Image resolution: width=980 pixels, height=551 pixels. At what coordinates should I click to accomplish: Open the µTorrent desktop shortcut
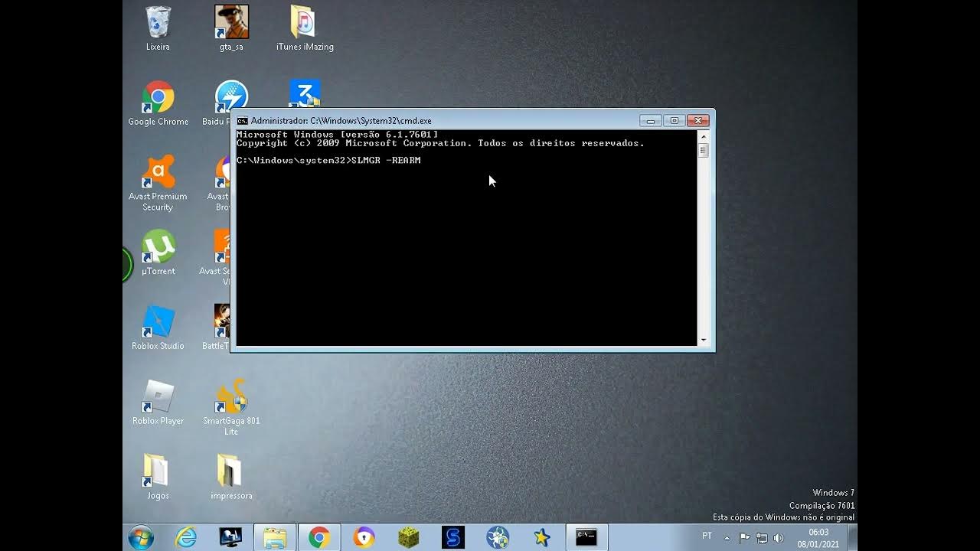158,253
